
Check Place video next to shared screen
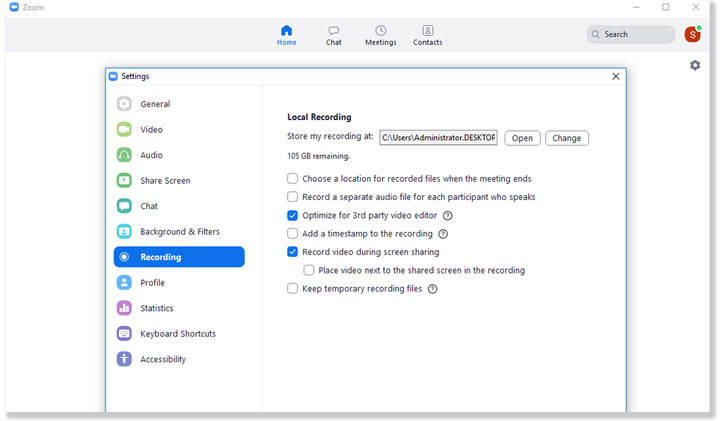309,270
